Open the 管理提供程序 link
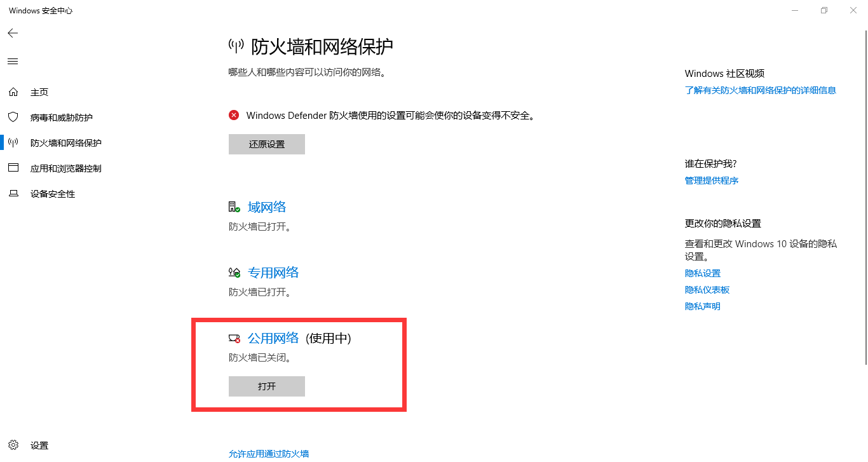Screen dimensions: 868x462 (x=712, y=180)
